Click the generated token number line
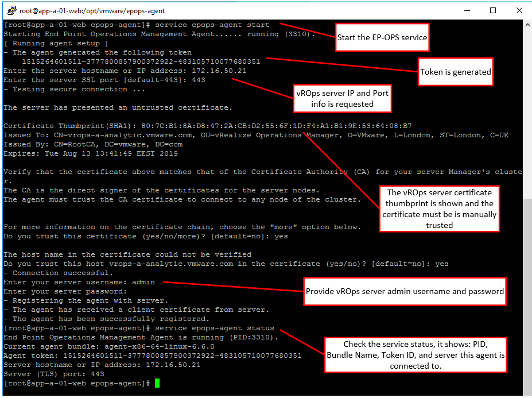Screen dimensions: 532x398 click(141, 61)
